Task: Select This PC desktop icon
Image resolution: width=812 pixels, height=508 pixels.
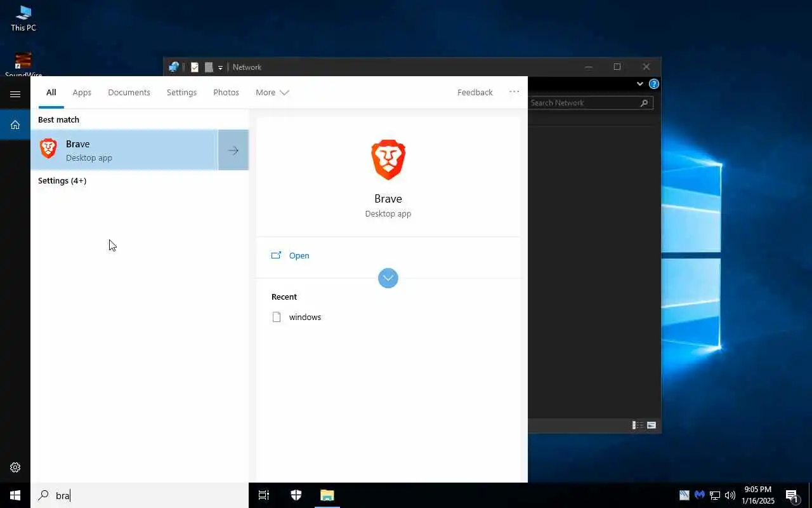Action: [23, 18]
